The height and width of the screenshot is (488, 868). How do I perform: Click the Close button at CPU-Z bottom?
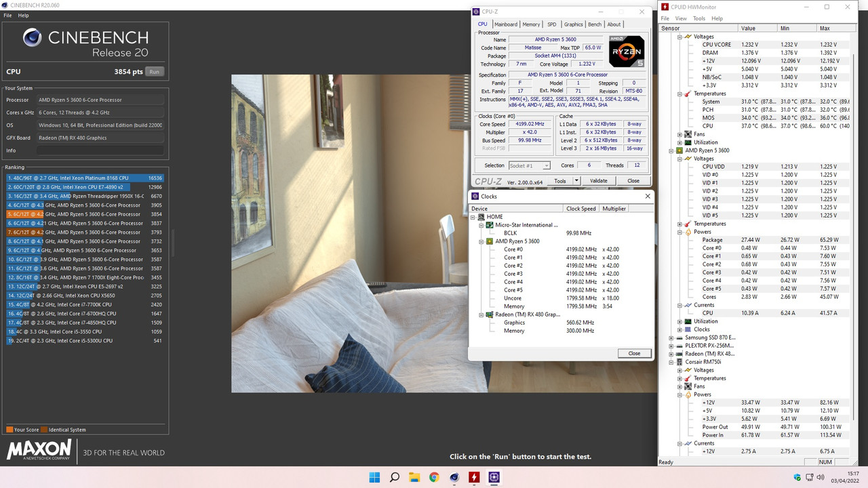pos(633,181)
